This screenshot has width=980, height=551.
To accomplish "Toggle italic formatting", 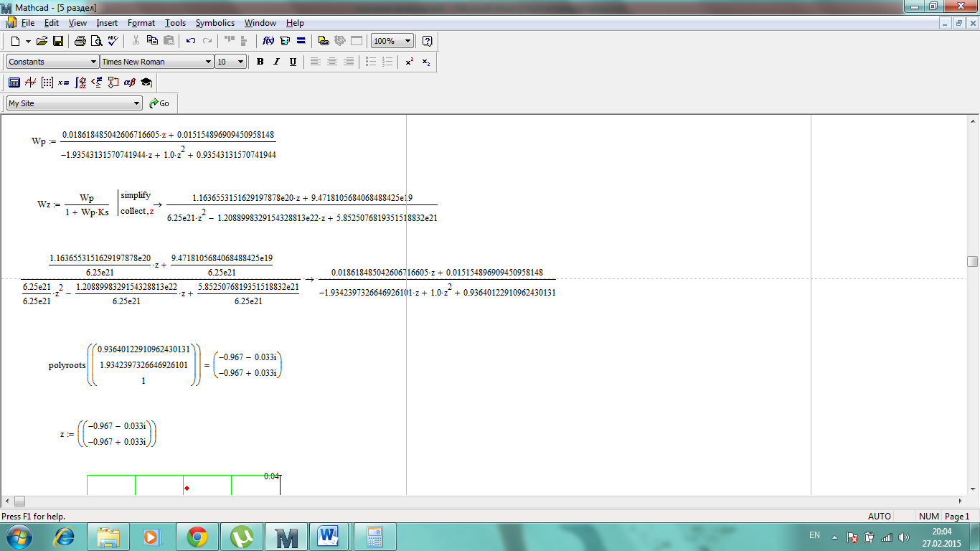I will 276,62.
